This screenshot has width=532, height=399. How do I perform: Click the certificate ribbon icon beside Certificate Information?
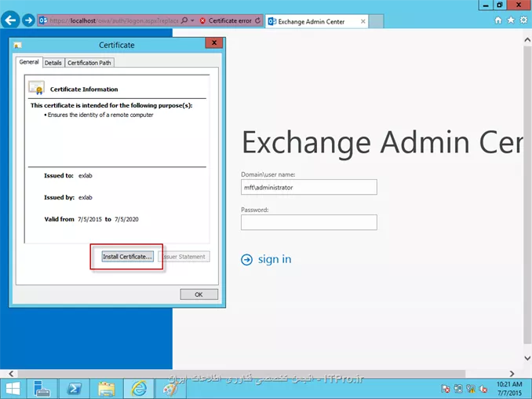[x=37, y=88]
